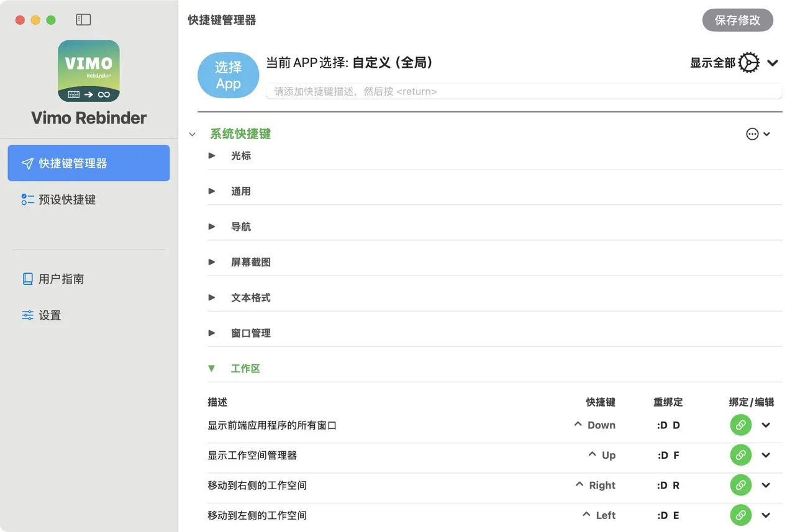Open the 显示全部 dropdown chevron
The image size is (795, 532).
coord(773,63)
